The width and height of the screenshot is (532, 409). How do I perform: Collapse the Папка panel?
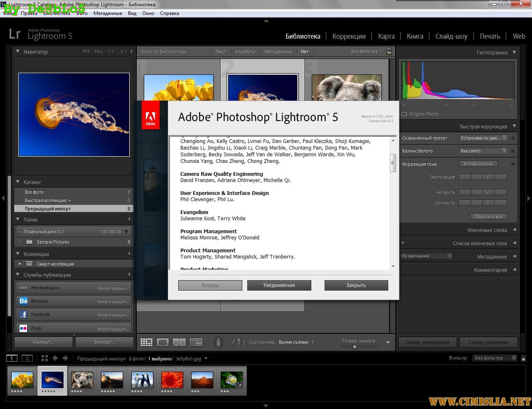point(18,219)
